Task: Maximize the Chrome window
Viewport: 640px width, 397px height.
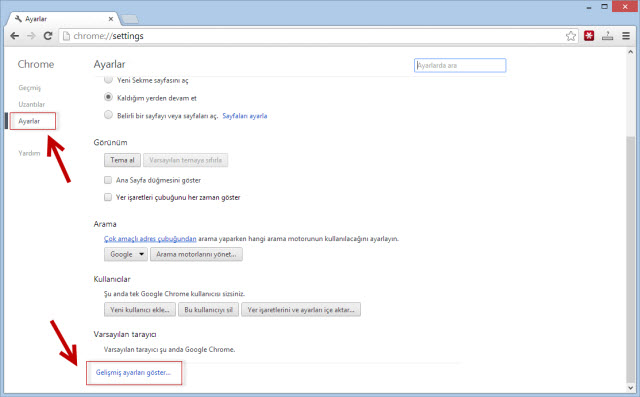Action: click(604, 7)
